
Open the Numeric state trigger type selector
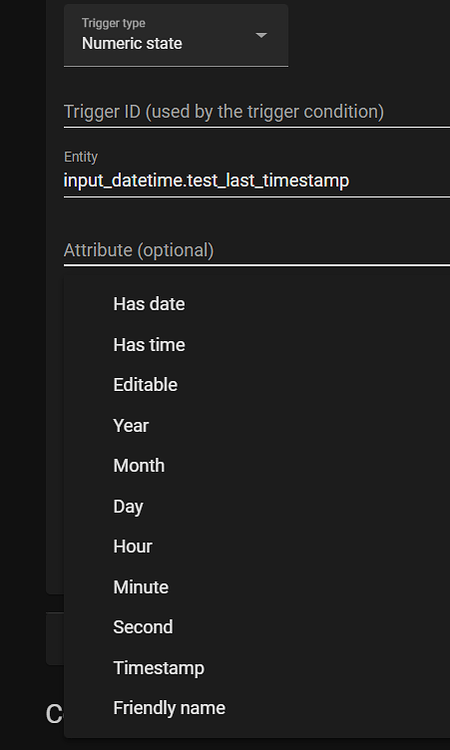(176, 35)
